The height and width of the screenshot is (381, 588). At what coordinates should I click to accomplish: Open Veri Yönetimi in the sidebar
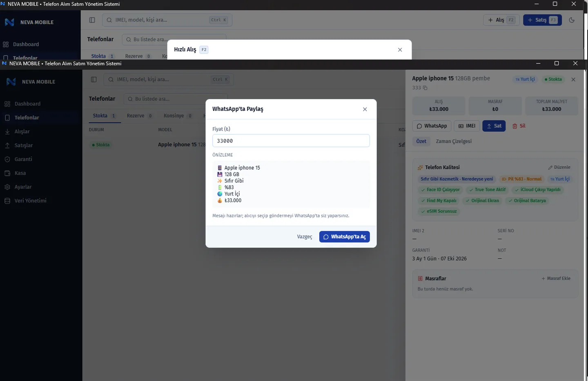(x=30, y=201)
